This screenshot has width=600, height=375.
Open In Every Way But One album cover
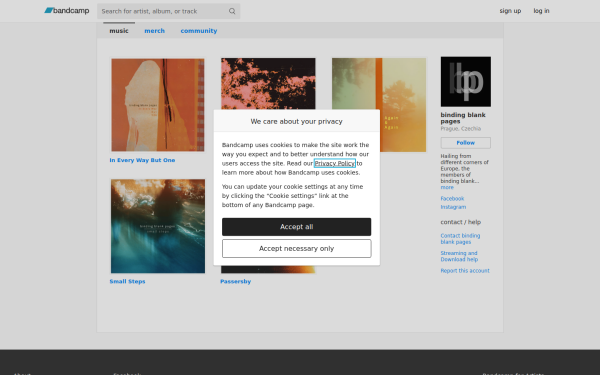tap(158, 105)
